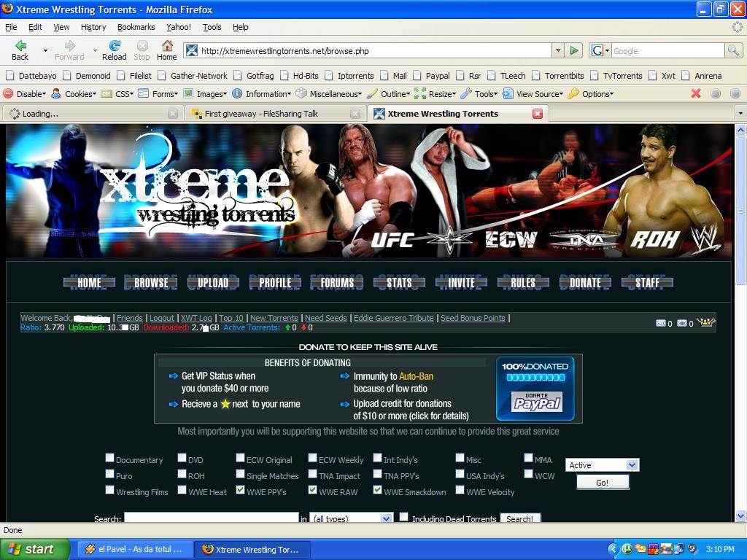Tick the ROH category checkbox

(x=182, y=474)
